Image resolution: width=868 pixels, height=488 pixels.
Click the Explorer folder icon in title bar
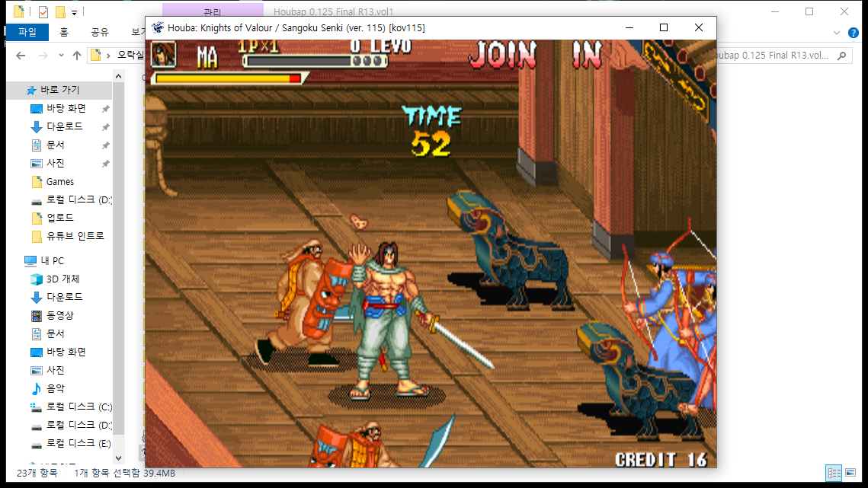tap(18, 11)
